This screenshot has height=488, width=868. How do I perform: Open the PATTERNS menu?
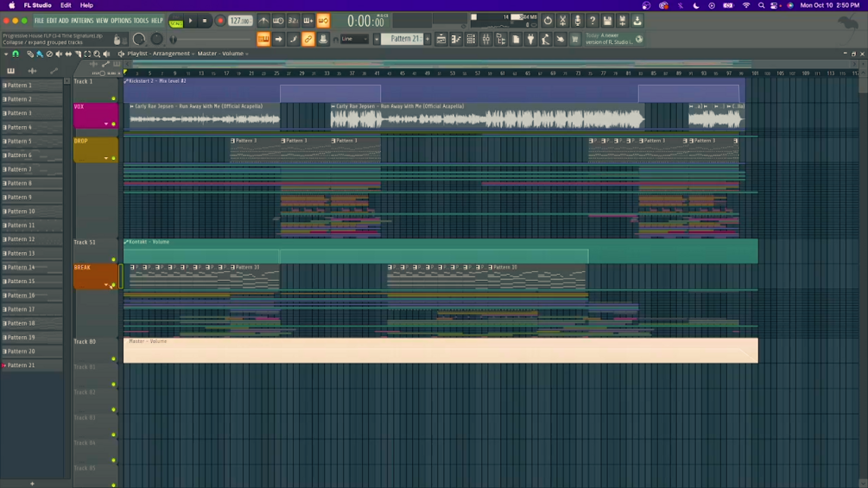click(x=83, y=21)
